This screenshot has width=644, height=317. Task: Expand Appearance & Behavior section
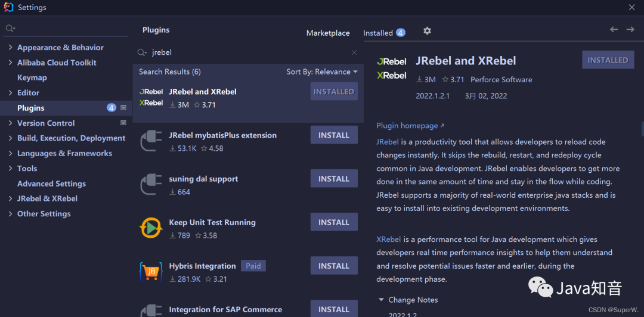coord(10,48)
